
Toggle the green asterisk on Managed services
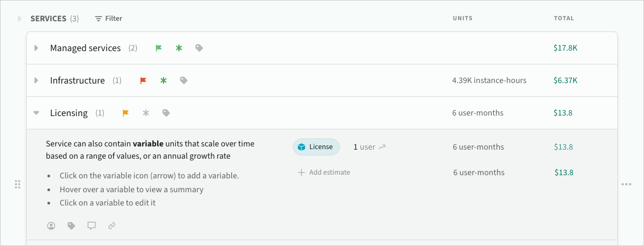coord(179,48)
